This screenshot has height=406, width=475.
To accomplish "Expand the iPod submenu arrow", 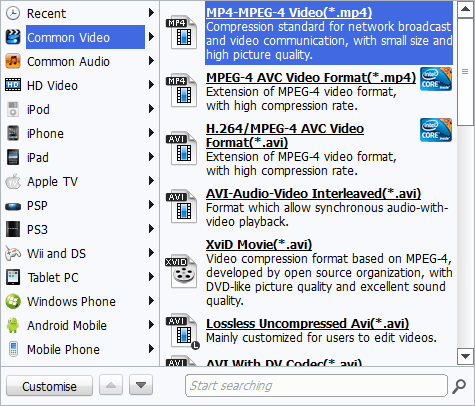I will (x=151, y=109).
